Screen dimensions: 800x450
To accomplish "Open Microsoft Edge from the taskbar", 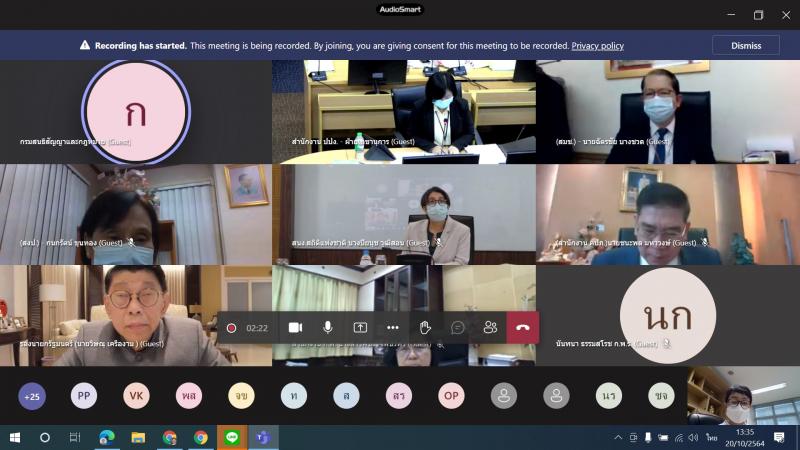I will (107, 437).
